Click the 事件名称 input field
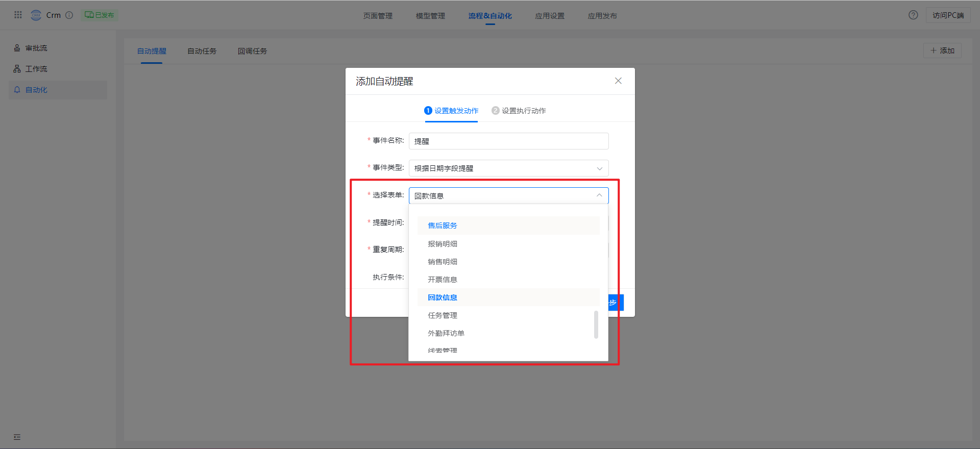The width and height of the screenshot is (980, 449). [x=508, y=141]
